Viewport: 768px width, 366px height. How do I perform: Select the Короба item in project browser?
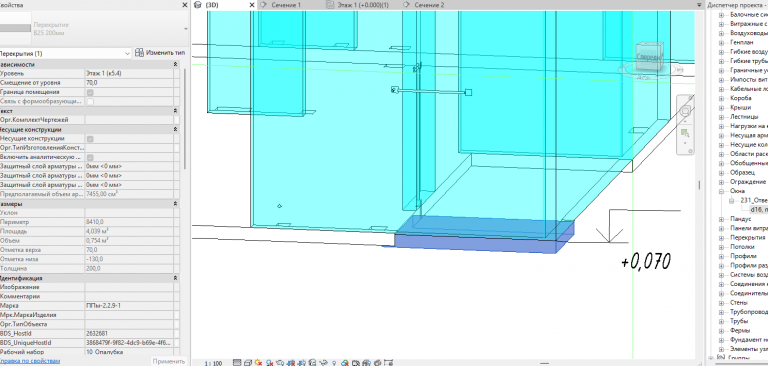pos(741,98)
